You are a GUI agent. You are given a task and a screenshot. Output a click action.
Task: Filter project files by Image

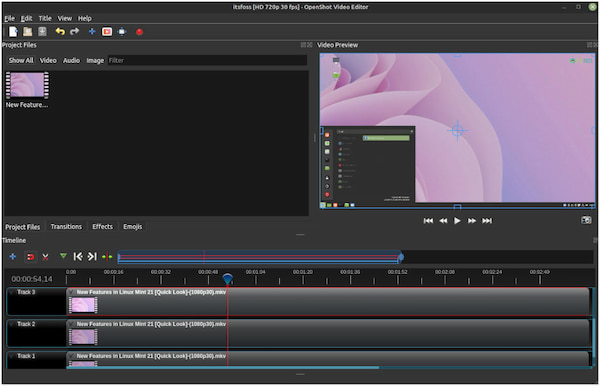pos(95,60)
